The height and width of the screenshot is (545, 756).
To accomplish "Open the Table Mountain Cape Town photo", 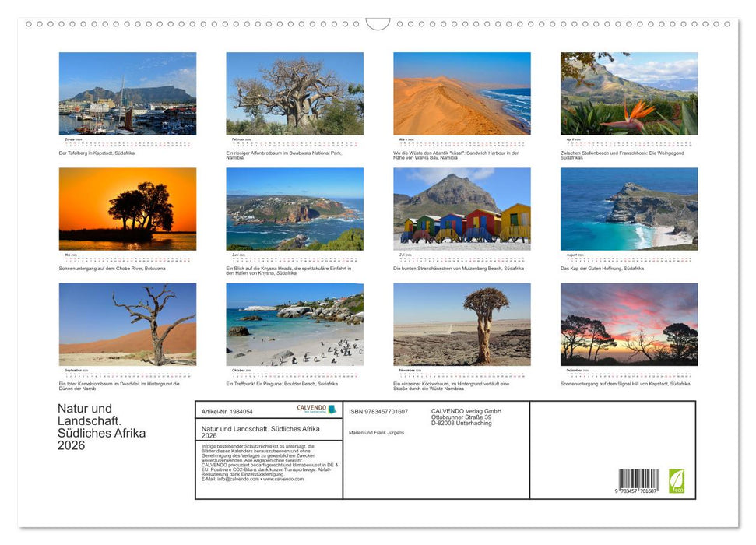I will [x=128, y=93].
